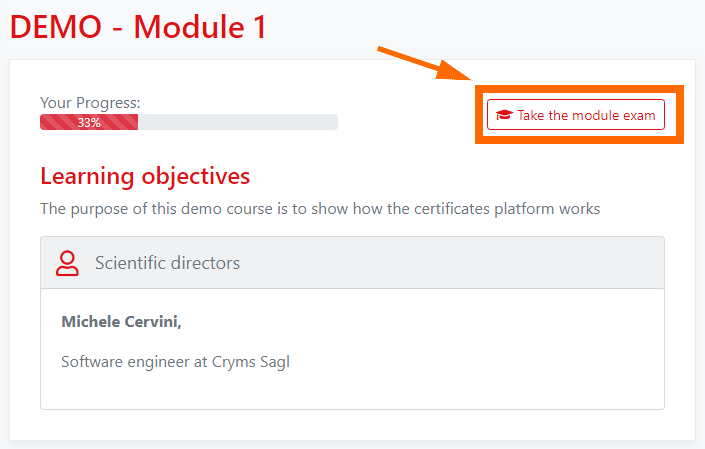Click the Software engineer at Cryms Sagl line

(175, 361)
